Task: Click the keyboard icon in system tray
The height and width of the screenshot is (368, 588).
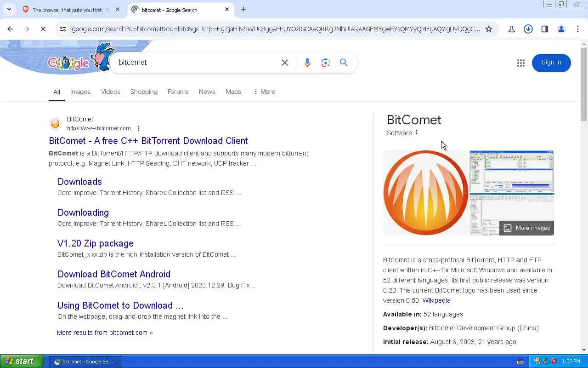Action: (520, 361)
